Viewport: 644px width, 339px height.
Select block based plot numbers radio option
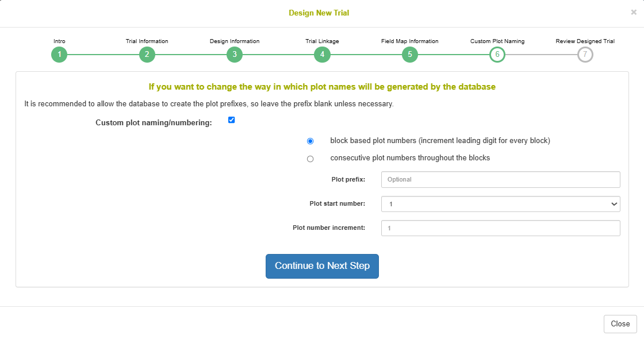point(310,141)
